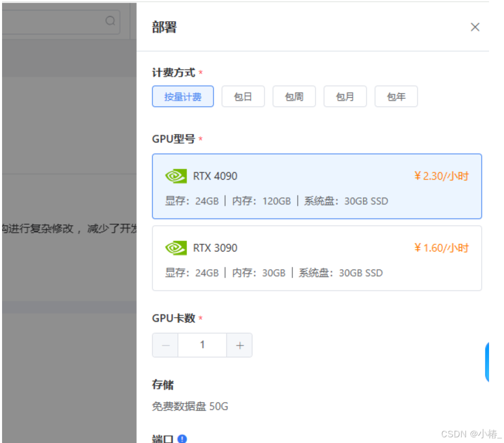The width and height of the screenshot is (504, 443).
Task: Choose the RTX 3090 GPU card
Action: [x=317, y=258]
